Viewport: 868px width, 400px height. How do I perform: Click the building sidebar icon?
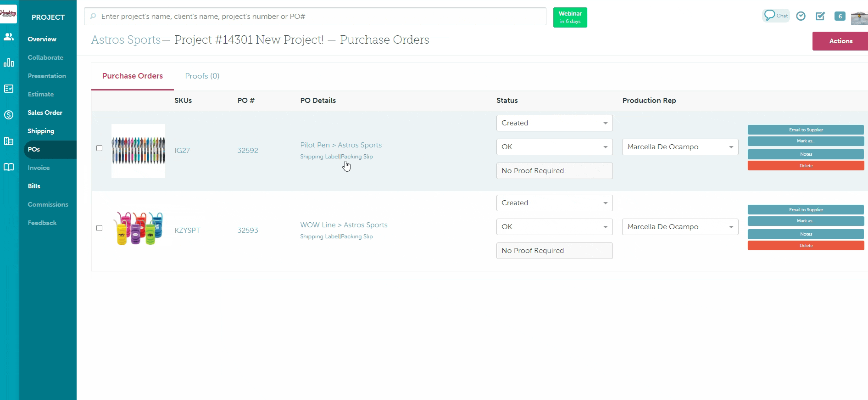click(9, 141)
